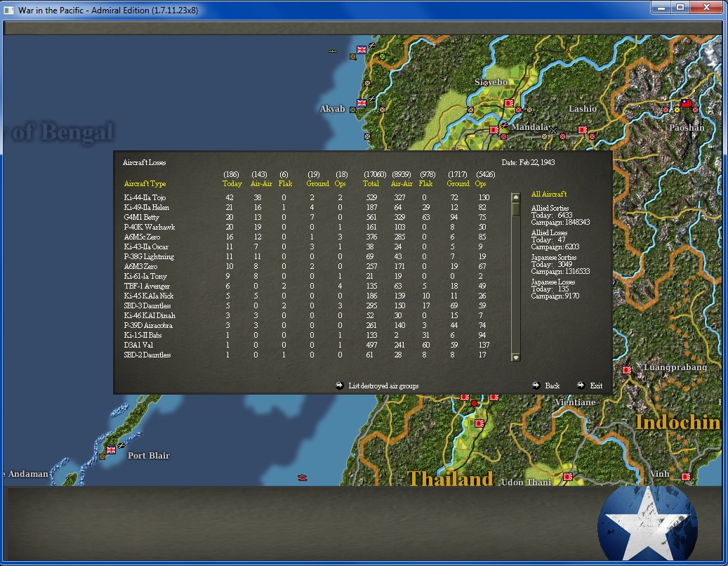Select the G4M1 Betty row
The image size is (728, 566).
pyautogui.click(x=307, y=217)
